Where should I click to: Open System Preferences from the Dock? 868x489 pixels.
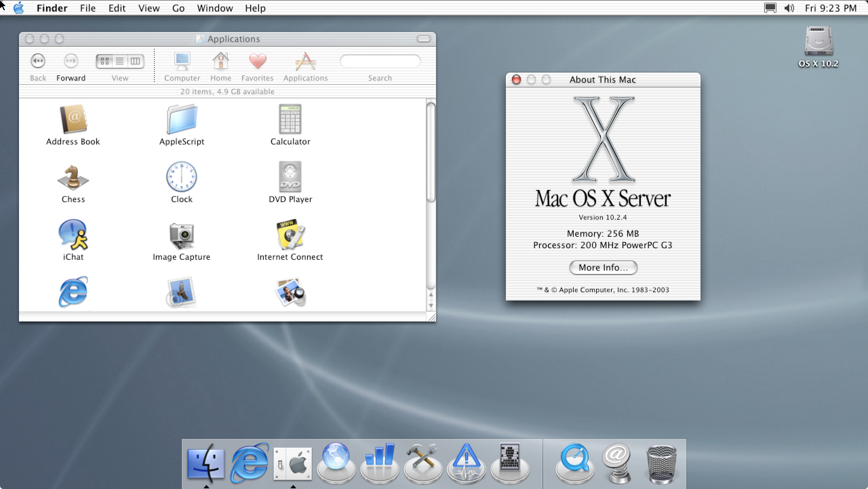[293, 464]
